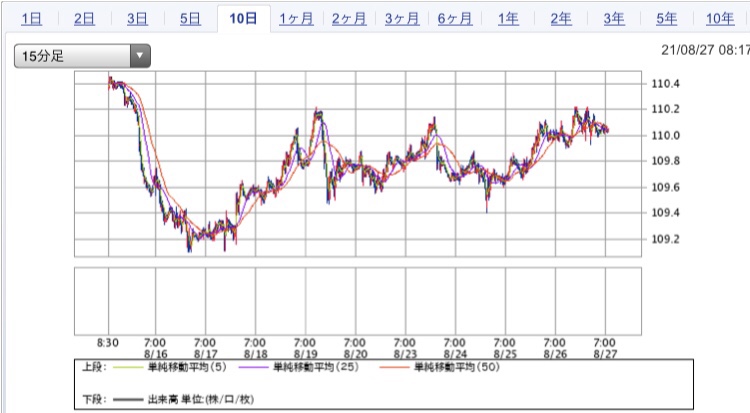Image resolution: width=750 pixels, height=413 pixels.
Task: Click the 110.4 price axis label
Action: pos(665,84)
